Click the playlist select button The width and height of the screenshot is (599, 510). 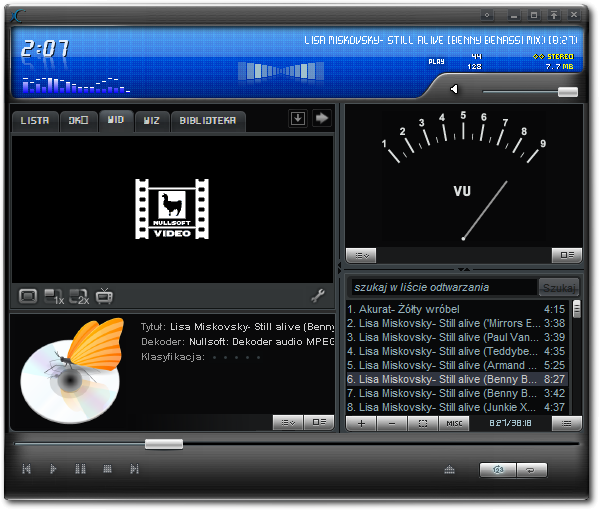[x=423, y=423]
